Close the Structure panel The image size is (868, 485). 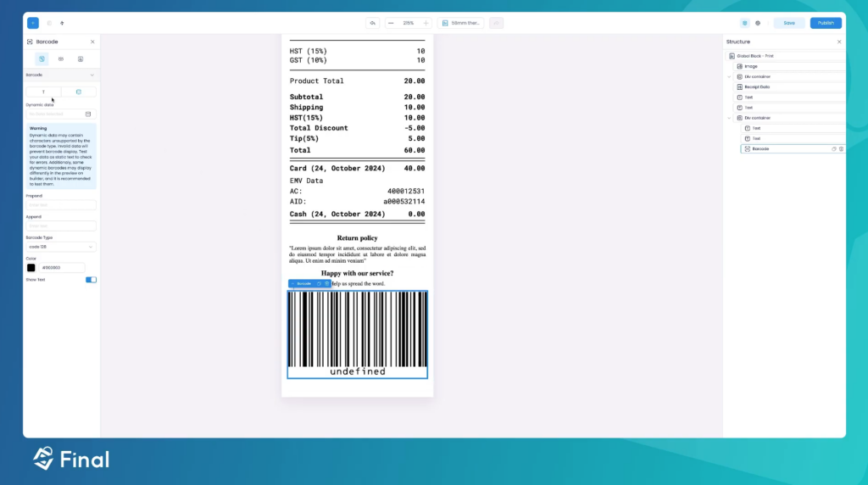(839, 42)
